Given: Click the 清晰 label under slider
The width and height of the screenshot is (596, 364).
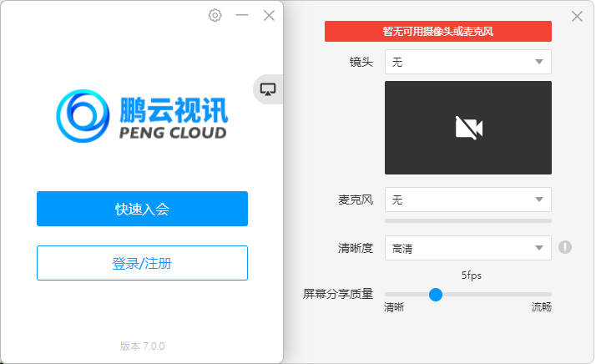Looking at the screenshot, I should pyautogui.click(x=394, y=307).
